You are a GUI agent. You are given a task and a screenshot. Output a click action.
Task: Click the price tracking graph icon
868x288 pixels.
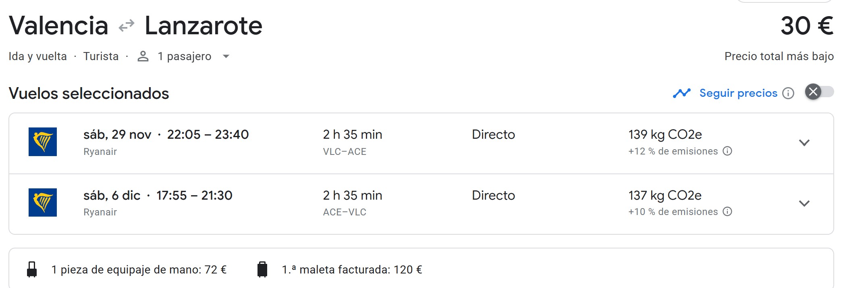[x=681, y=93]
